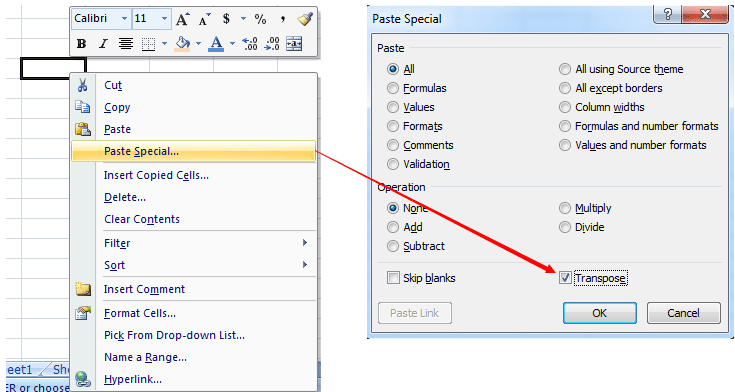Viewport: 735px width, 392px height.
Task: Select the Comments radio button
Action: coord(393,145)
